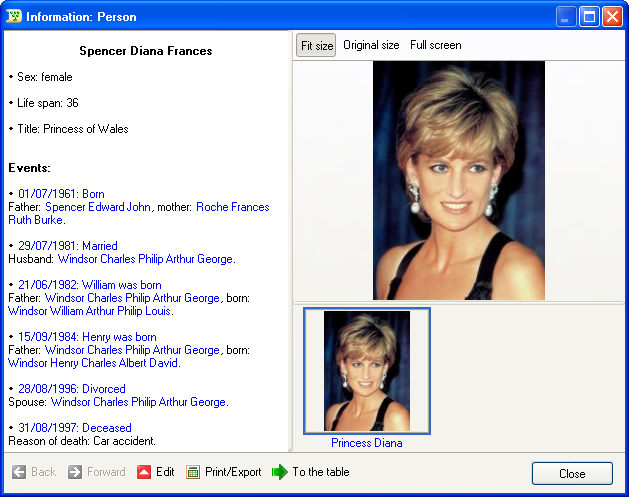Click the Forward arrow icon

tap(75, 472)
